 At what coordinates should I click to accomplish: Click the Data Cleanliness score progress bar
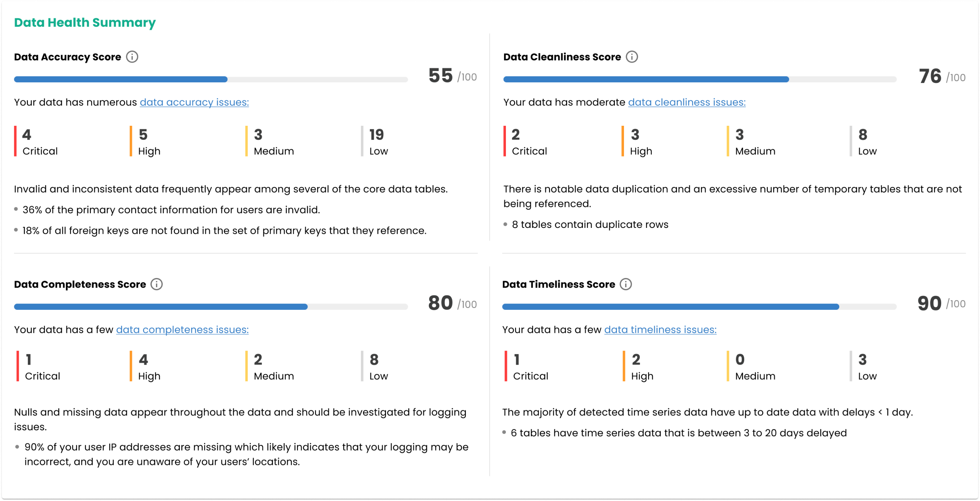click(700, 79)
